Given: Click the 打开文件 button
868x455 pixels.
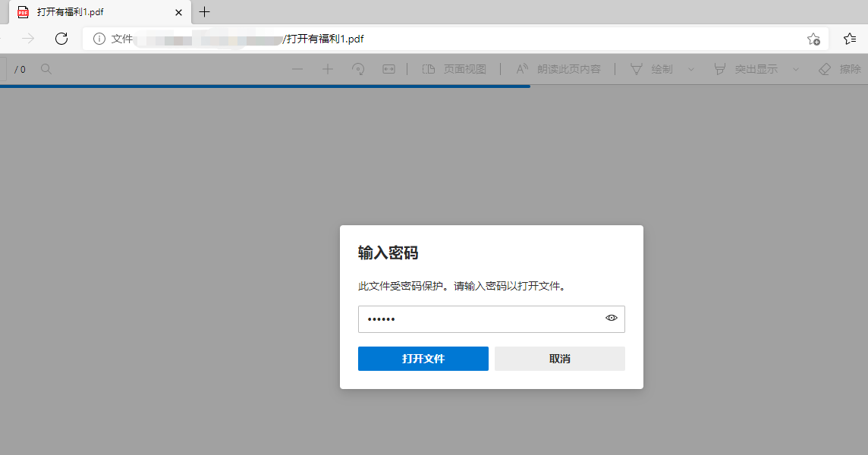Looking at the screenshot, I should [x=423, y=359].
